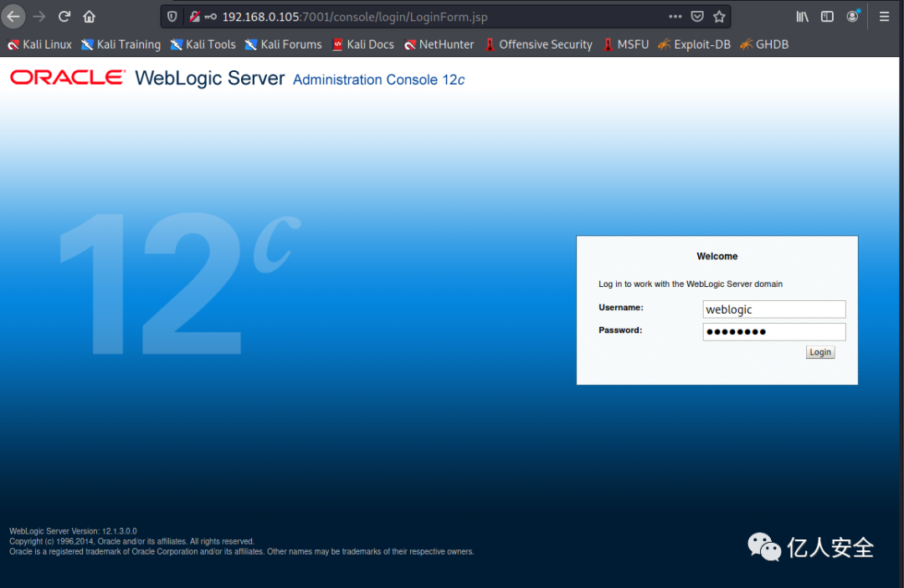This screenshot has width=904, height=588.
Task: Go back to the previous page
Action: (13, 17)
